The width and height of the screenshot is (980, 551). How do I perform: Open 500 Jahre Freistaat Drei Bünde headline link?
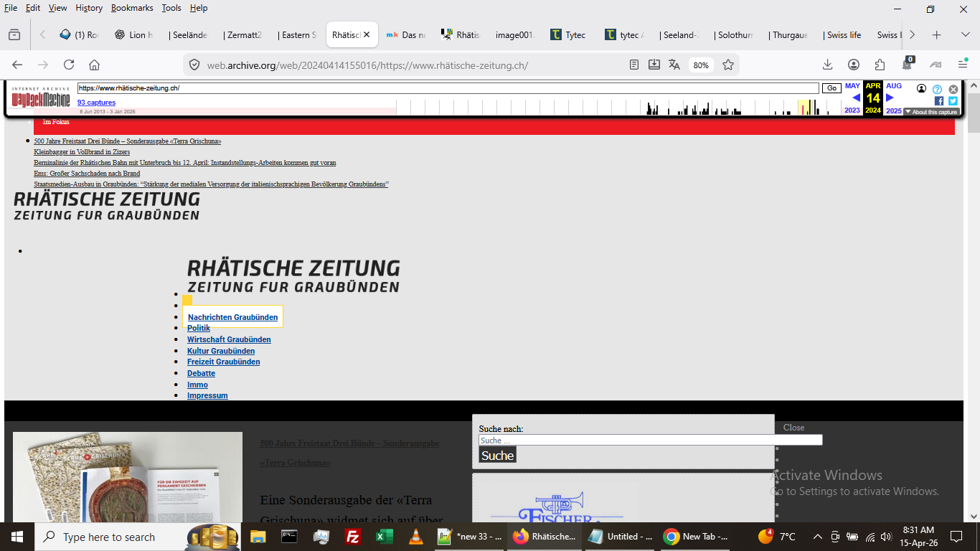coord(128,141)
